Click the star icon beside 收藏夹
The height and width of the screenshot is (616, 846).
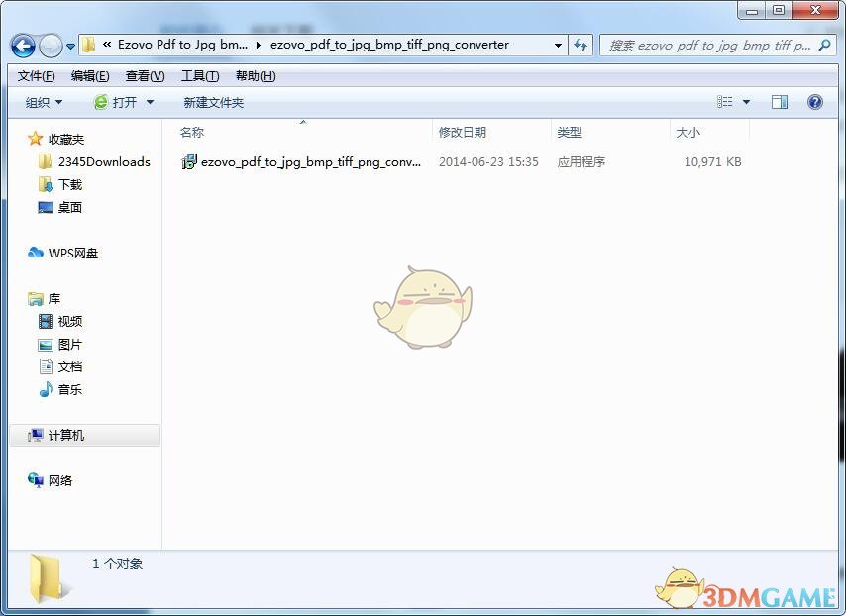[35, 139]
